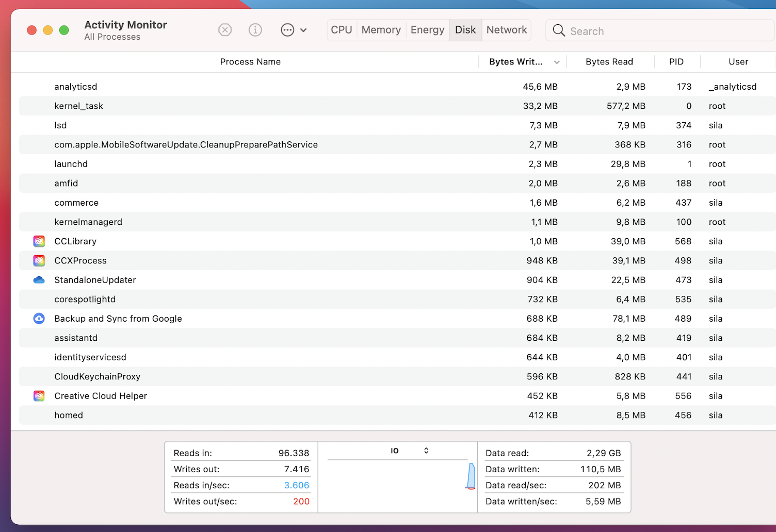Select the com.apple.MobileSoftwareUpdate.CleanupPreparePathService process
Viewport: 776px width, 532px height.
click(186, 145)
